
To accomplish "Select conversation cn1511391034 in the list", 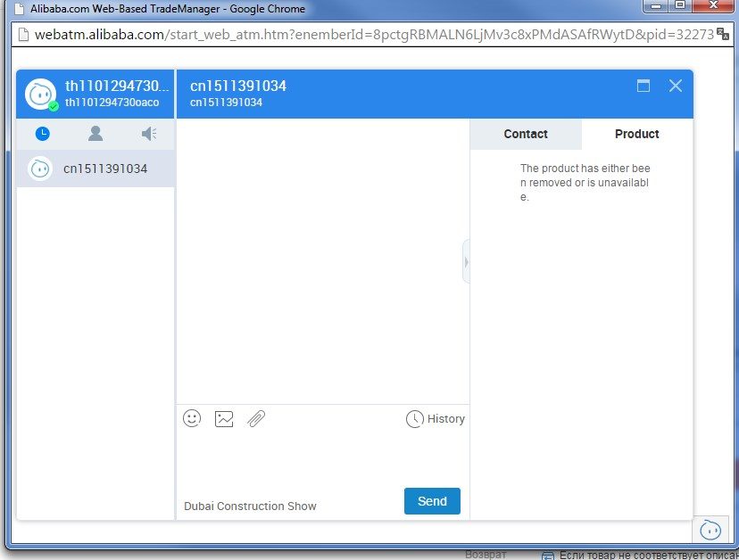I will coord(95,169).
